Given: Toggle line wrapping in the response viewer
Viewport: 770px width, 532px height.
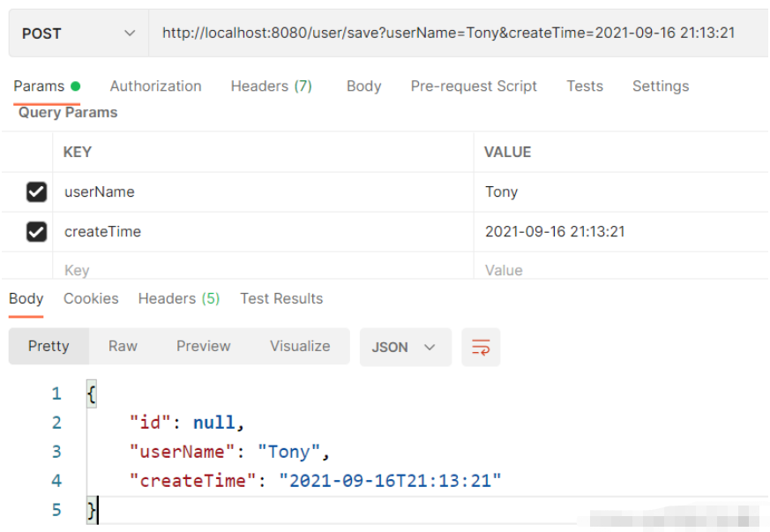Looking at the screenshot, I should 481,346.
